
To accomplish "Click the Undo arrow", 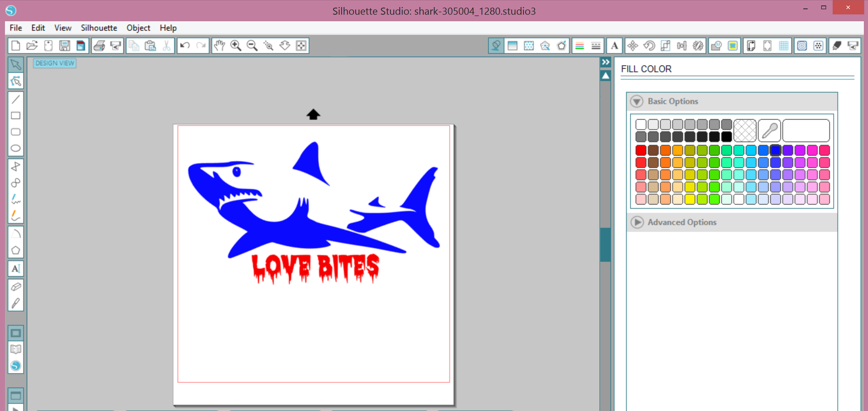I will click(185, 45).
